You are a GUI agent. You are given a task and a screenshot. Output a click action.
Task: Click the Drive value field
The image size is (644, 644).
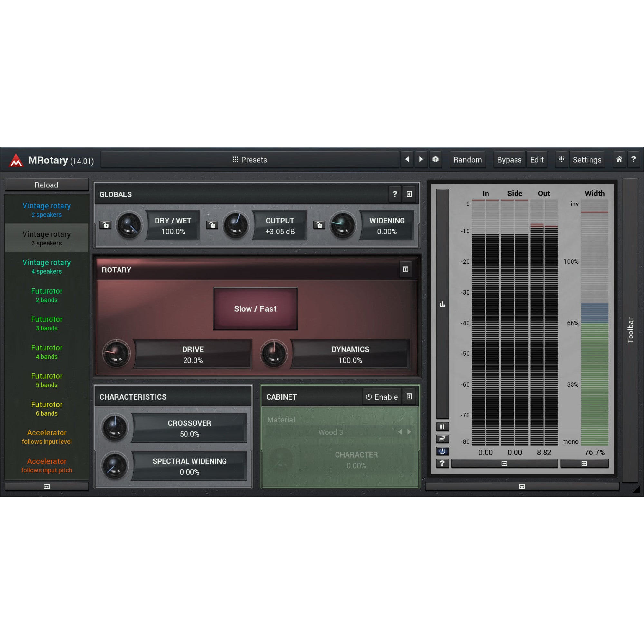click(193, 354)
